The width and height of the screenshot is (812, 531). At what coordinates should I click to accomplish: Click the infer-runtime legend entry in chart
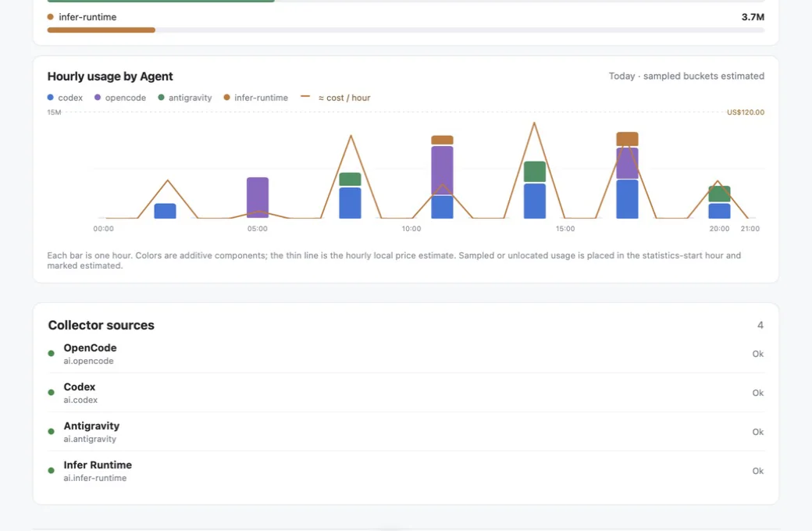coord(256,98)
